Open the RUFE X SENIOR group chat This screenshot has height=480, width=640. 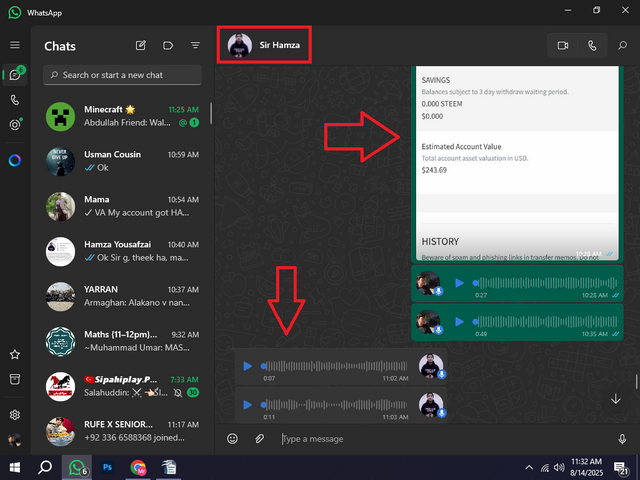coord(122,431)
